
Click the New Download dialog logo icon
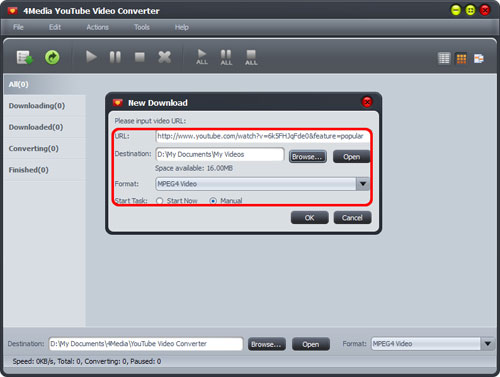[x=118, y=103]
